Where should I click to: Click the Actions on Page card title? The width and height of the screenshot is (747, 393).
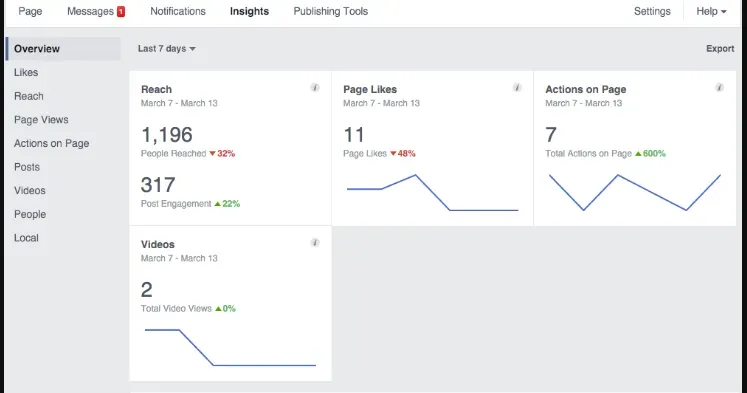tap(585, 90)
